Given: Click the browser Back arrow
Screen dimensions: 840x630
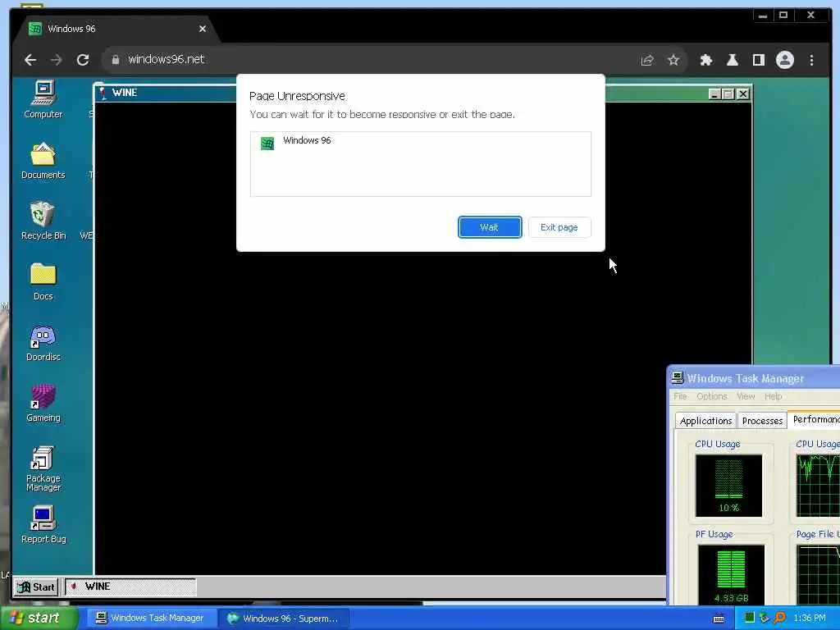Looking at the screenshot, I should point(30,60).
